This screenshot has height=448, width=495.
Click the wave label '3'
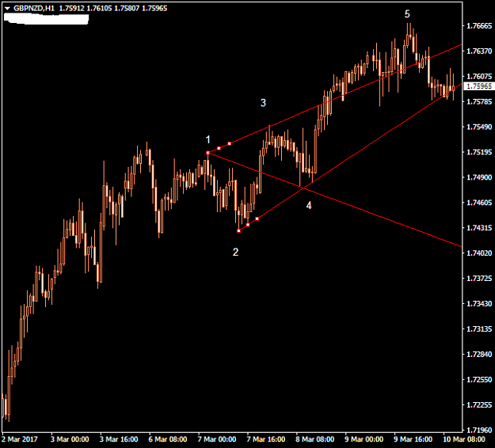pyautogui.click(x=263, y=103)
